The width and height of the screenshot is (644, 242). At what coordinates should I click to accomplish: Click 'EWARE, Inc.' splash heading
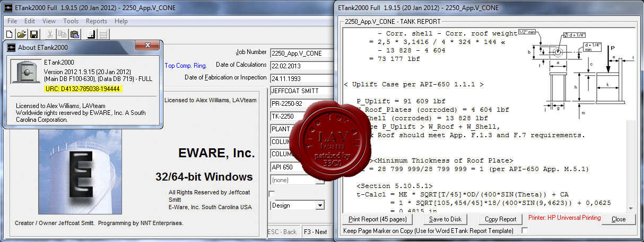216,154
